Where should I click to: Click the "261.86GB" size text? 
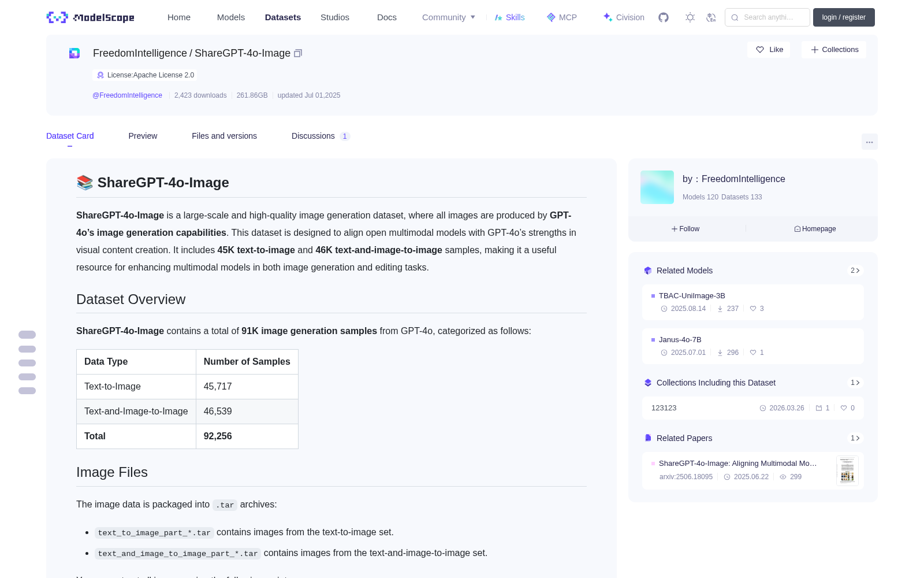(252, 95)
